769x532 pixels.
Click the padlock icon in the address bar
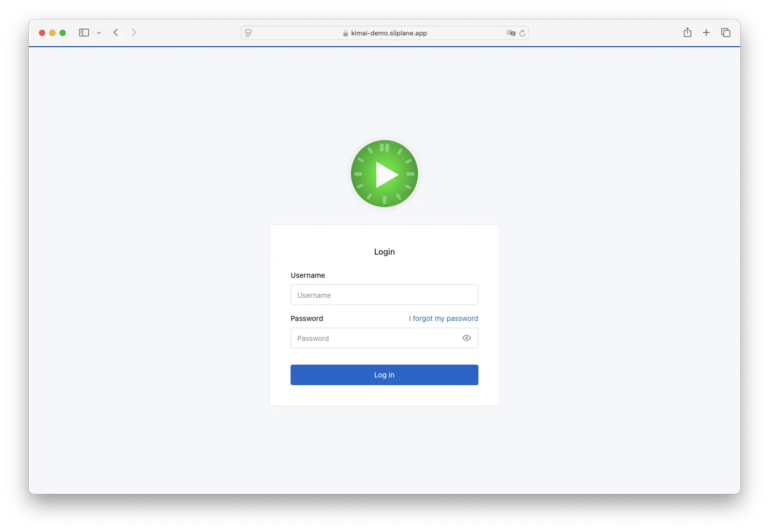pos(345,33)
